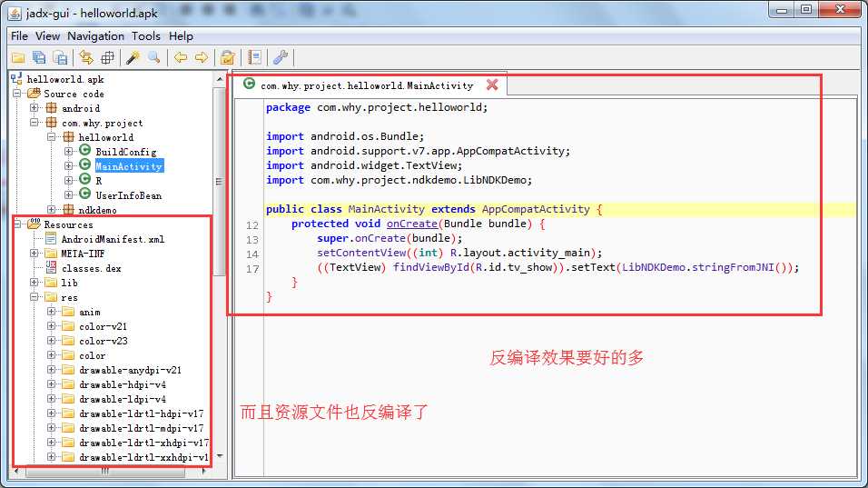Click the tree scrollbar down arrow
Image resolution: width=868 pixels, height=488 pixels.
pos(220,456)
